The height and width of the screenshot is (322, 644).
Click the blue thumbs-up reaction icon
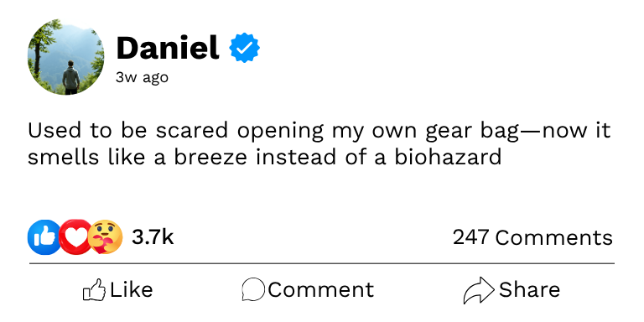(x=44, y=237)
